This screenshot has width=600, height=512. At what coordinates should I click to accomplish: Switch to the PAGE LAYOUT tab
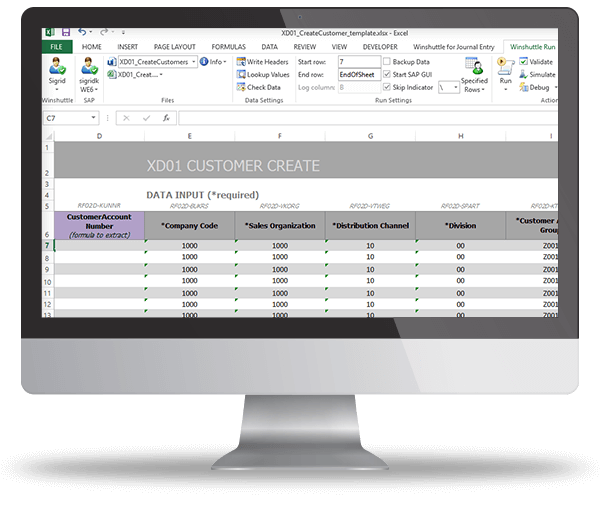(x=174, y=47)
